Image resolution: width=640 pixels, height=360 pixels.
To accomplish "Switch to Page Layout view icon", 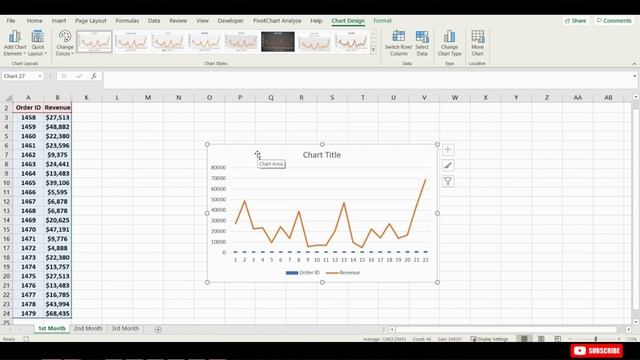I will tap(541, 339).
